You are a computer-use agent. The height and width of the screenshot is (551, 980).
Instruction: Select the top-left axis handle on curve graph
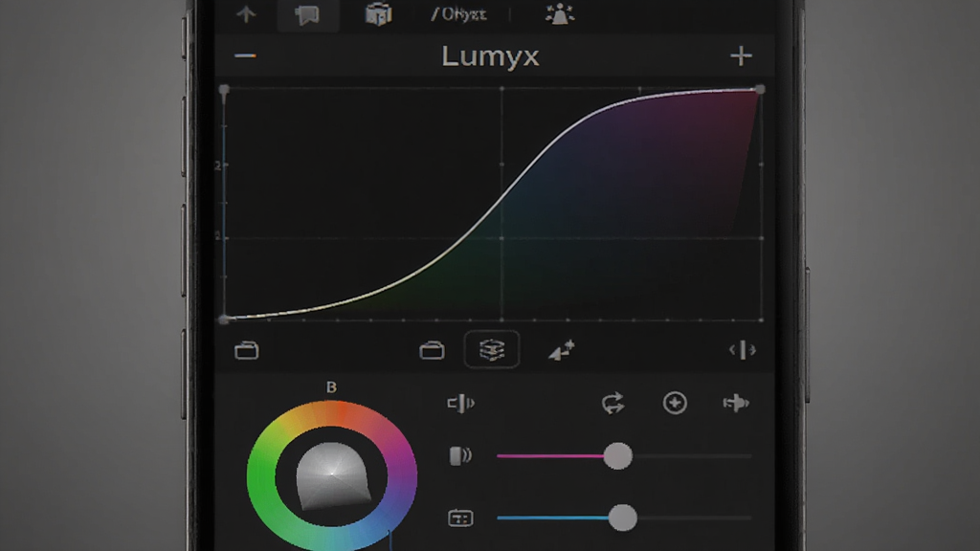coord(224,90)
